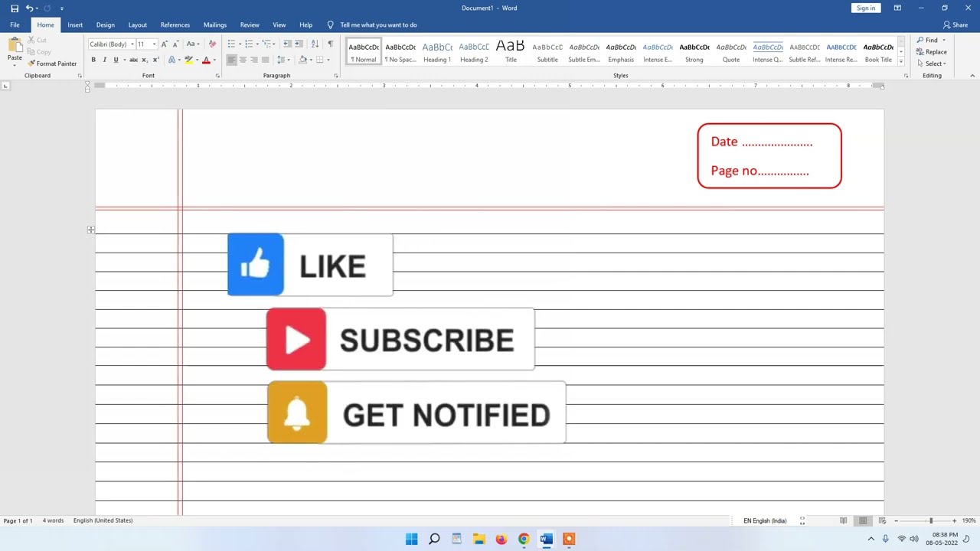
Task: Open the Select dropdown in Editing
Action: [x=932, y=64]
